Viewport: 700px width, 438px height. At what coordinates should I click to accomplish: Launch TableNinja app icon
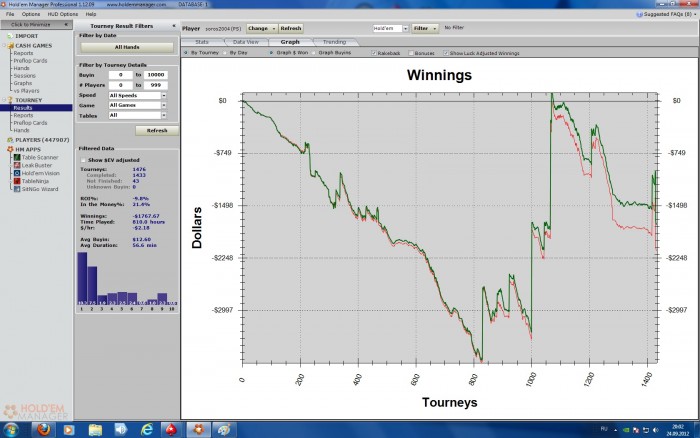17,181
